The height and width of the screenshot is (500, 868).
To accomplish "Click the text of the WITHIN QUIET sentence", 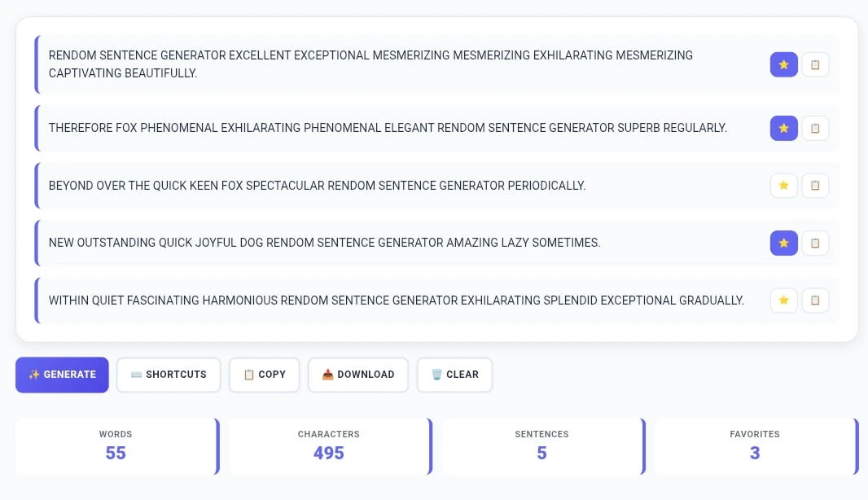I will pyautogui.click(x=396, y=300).
